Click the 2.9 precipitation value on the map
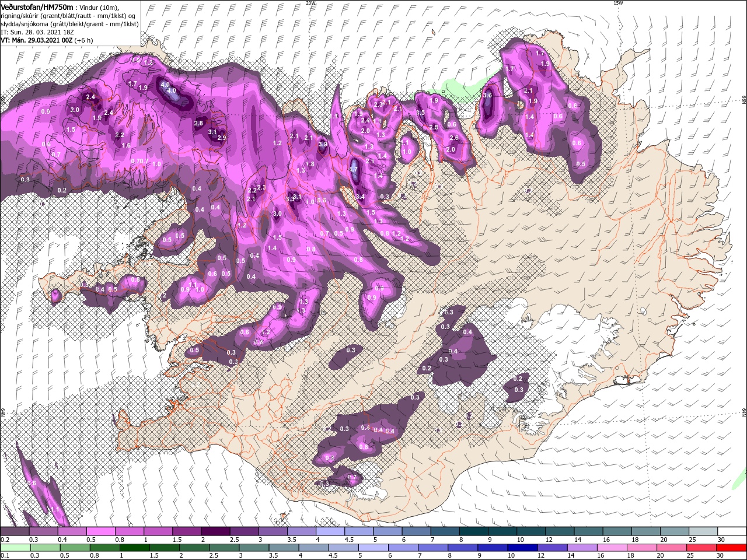This screenshot has height=560, width=747. pyautogui.click(x=222, y=138)
